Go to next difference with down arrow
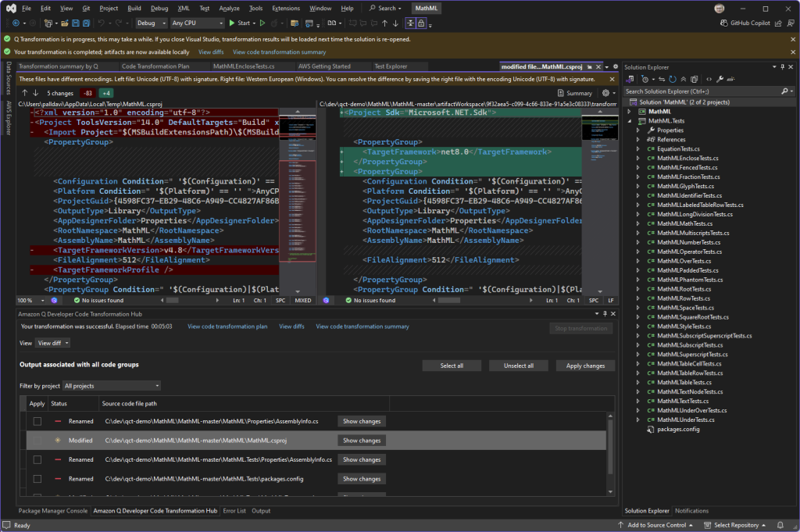This screenshot has height=532, width=800. click(35, 93)
